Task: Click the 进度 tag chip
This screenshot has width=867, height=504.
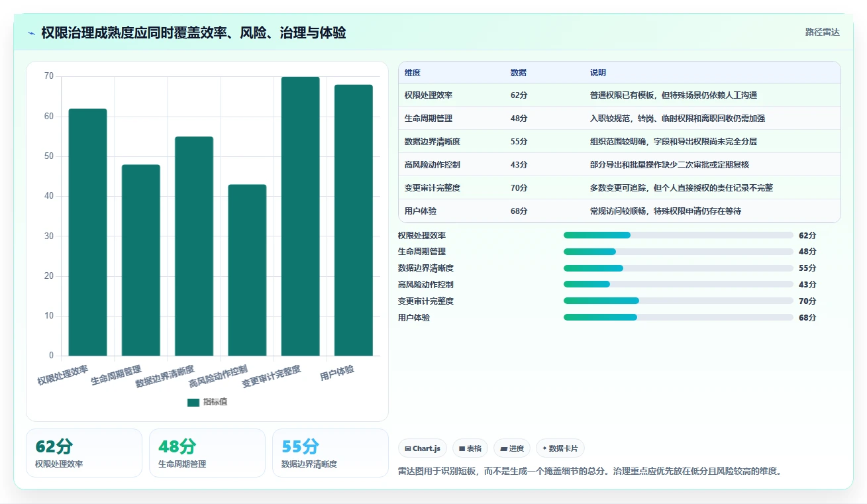Action: pyautogui.click(x=512, y=448)
